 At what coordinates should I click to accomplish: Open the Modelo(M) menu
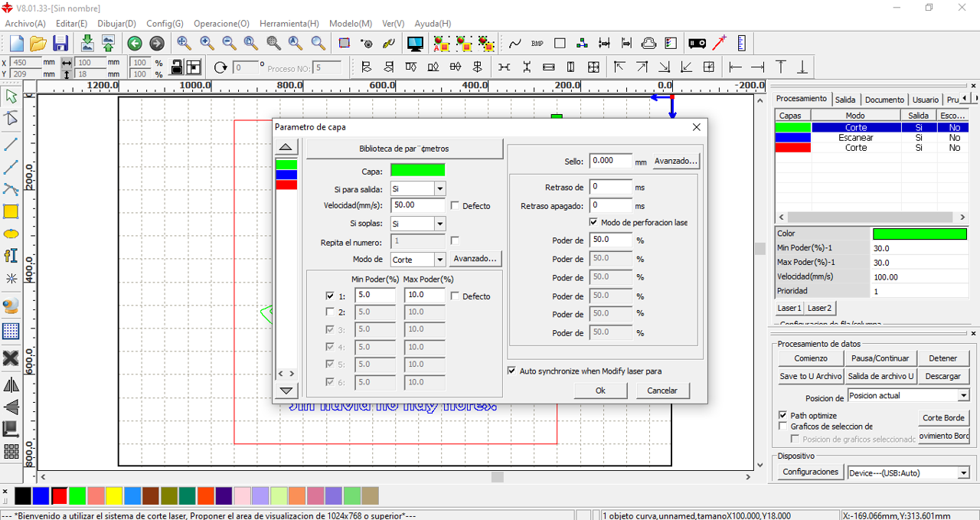[351, 24]
